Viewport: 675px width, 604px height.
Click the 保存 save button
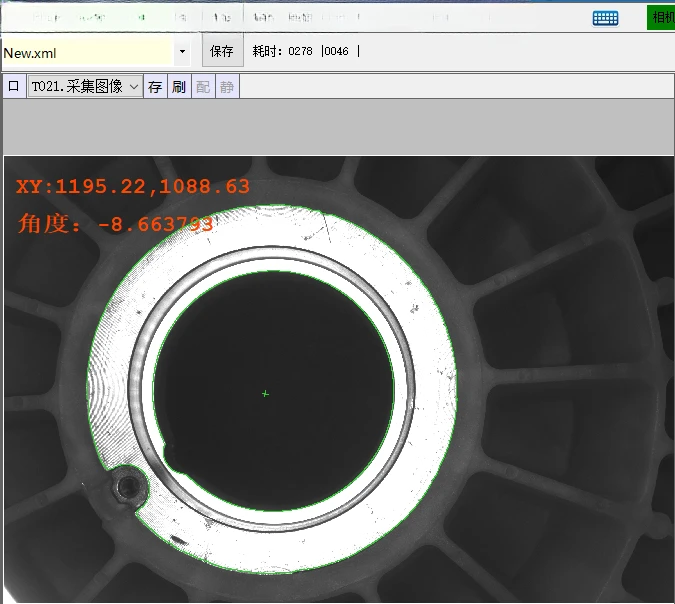click(x=222, y=51)
